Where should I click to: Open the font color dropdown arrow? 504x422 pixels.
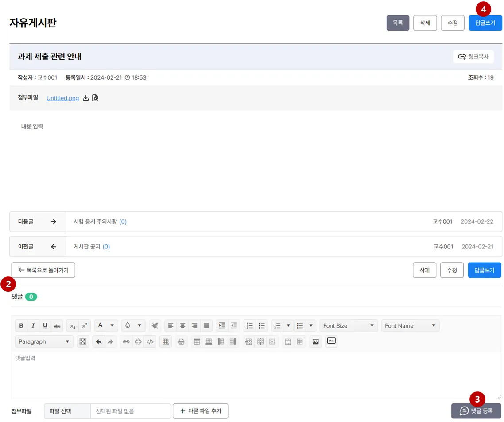[x=112, y=325]
